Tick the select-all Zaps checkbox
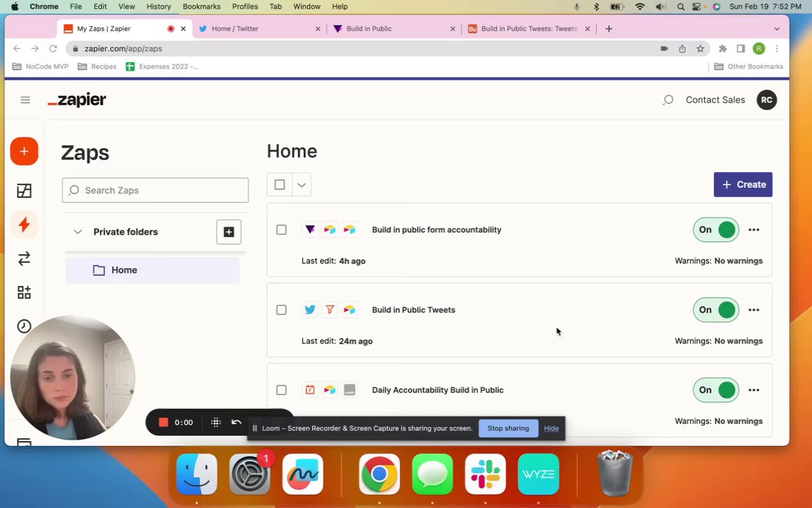Viewport: 812px width, 508px height. click(x=280, y=185)
